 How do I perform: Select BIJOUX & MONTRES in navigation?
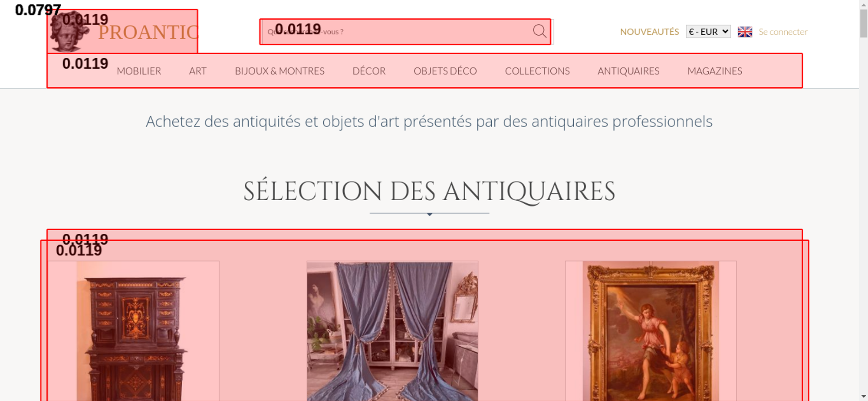(279, 71)
